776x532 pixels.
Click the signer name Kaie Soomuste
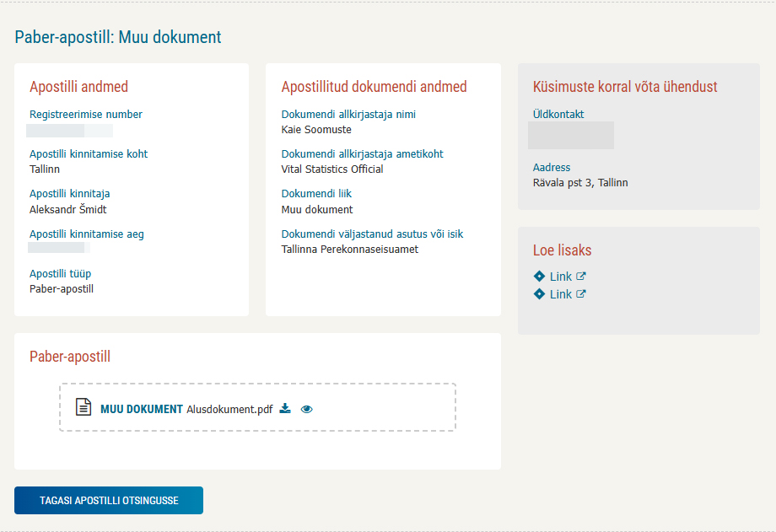316,130
